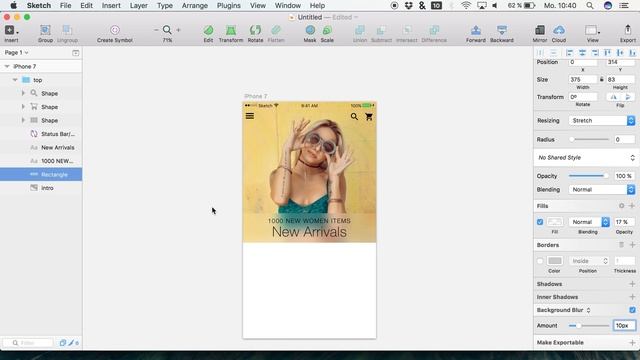The width and height of the screenshot is (640, 360).
Task: Click the Difference boolean icon
Action: [434, 33]
